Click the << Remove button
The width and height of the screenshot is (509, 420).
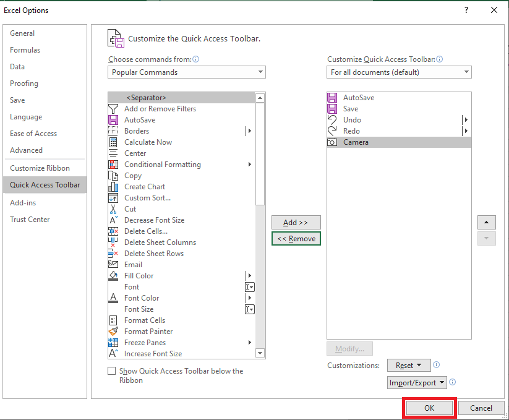(x=296, y=239)
